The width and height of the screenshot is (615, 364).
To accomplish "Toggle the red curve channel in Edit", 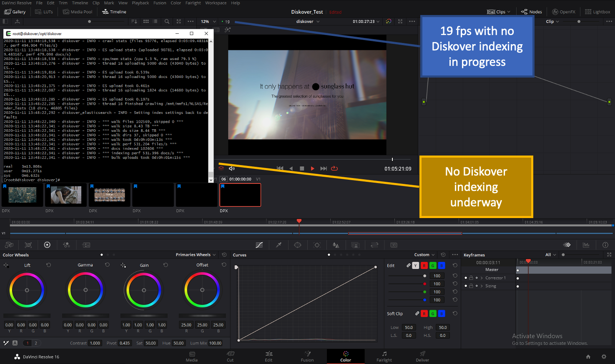I will (x=424, y=266).
